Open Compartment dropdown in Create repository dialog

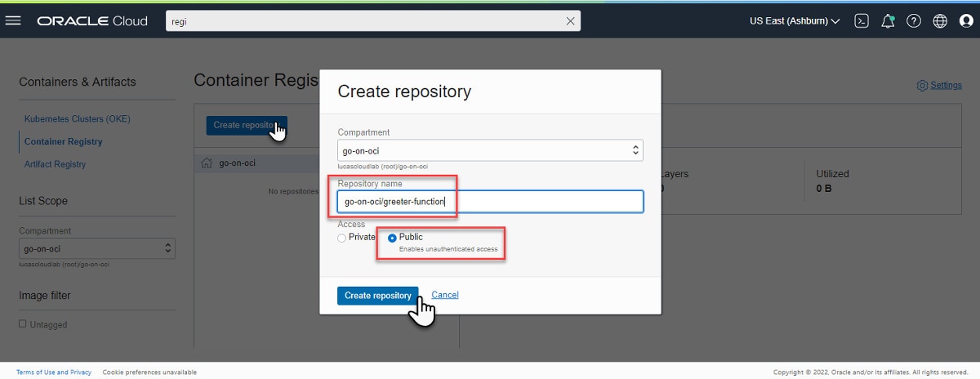[490, 150]
